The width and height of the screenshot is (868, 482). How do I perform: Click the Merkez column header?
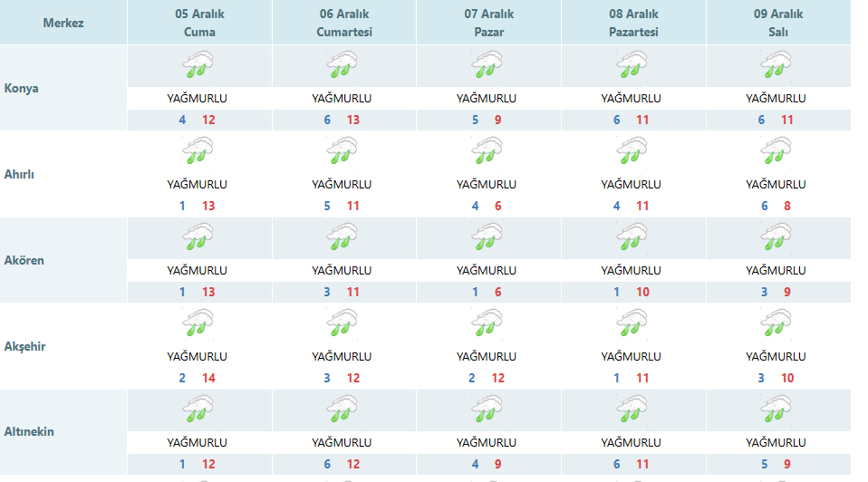coord(63,23)
